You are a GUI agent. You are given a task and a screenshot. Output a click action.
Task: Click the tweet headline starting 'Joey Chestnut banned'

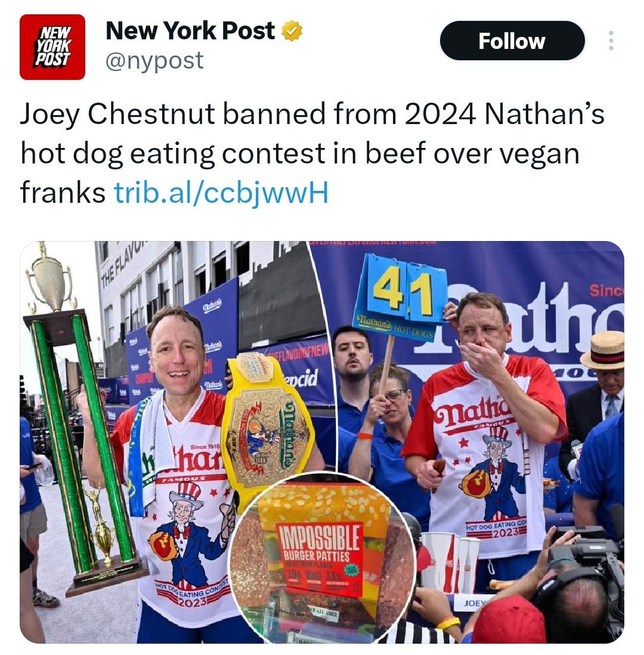click(x=312, y=153)
